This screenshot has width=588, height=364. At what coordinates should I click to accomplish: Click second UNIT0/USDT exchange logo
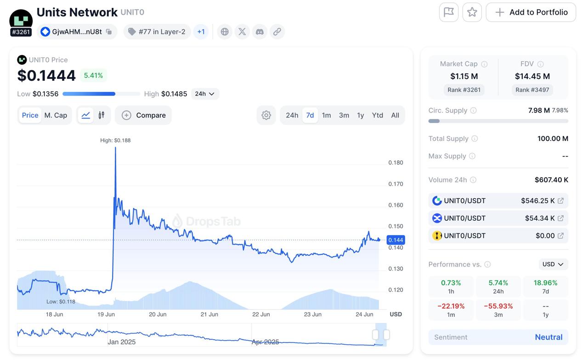click(x=437, y=218)
